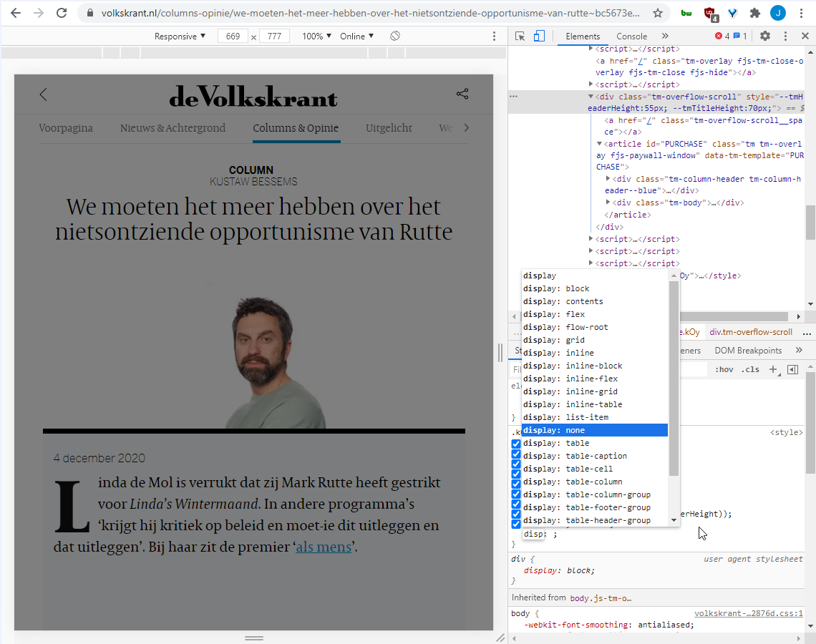Screen dimensions: 816x644
Task: Reload the page
Action: pyautogui.click(x=62, y=13)
